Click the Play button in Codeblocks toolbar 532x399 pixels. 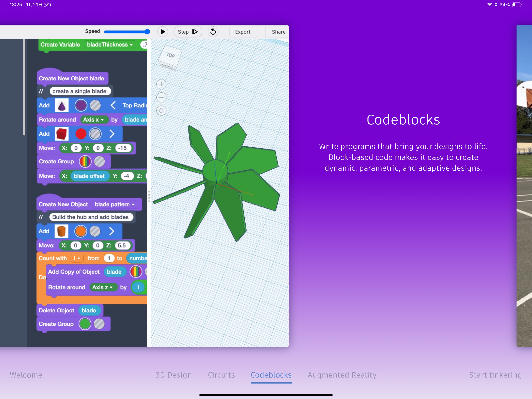tap(163, 32)
